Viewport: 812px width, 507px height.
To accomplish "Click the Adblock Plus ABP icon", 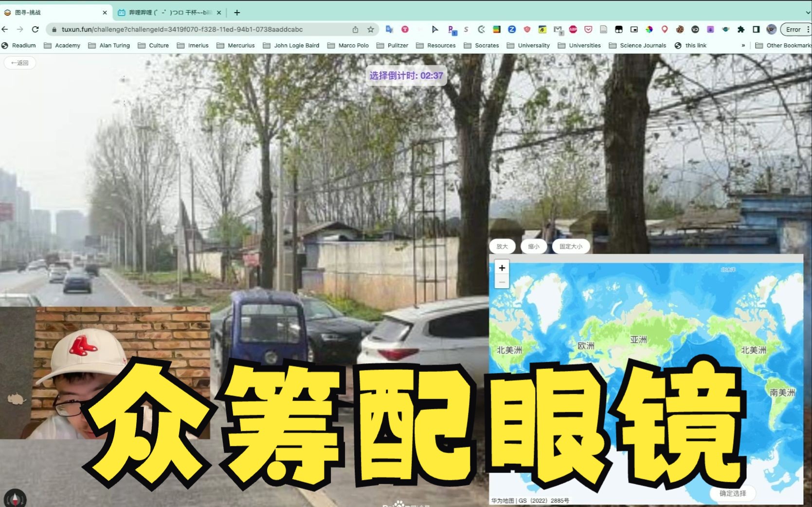I will [x=573, y=30].
